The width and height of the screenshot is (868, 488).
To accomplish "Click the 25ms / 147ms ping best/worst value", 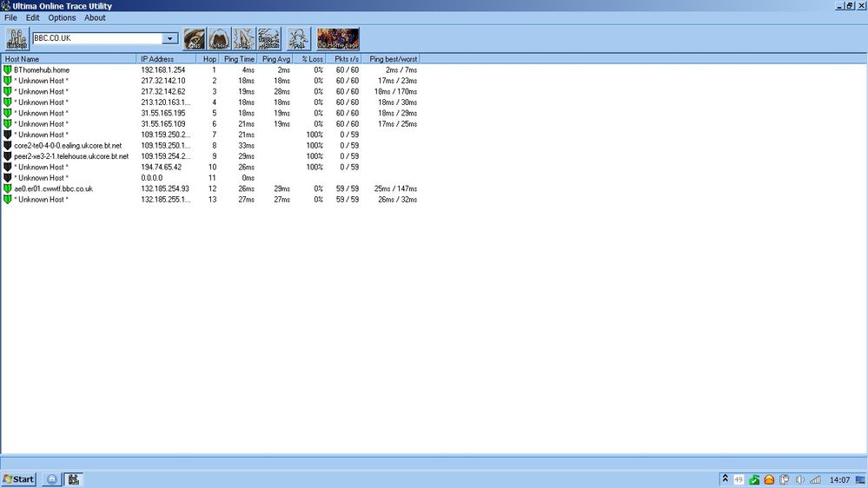I will tap(395, 188).
